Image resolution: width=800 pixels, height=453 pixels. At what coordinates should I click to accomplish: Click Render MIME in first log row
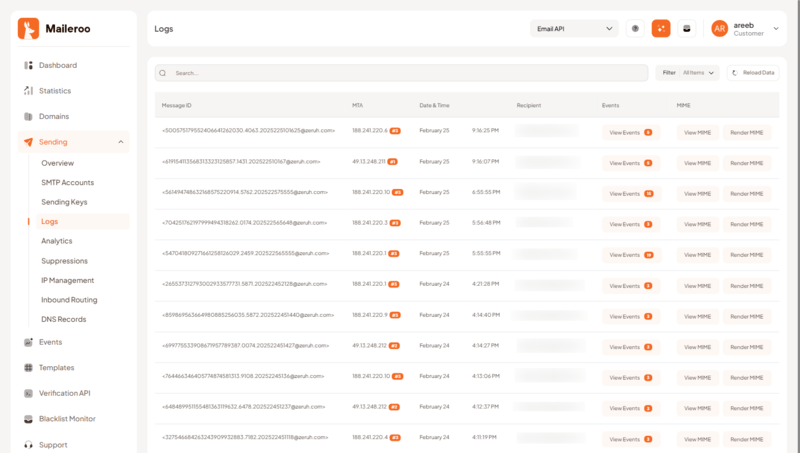tap(746, 132)
